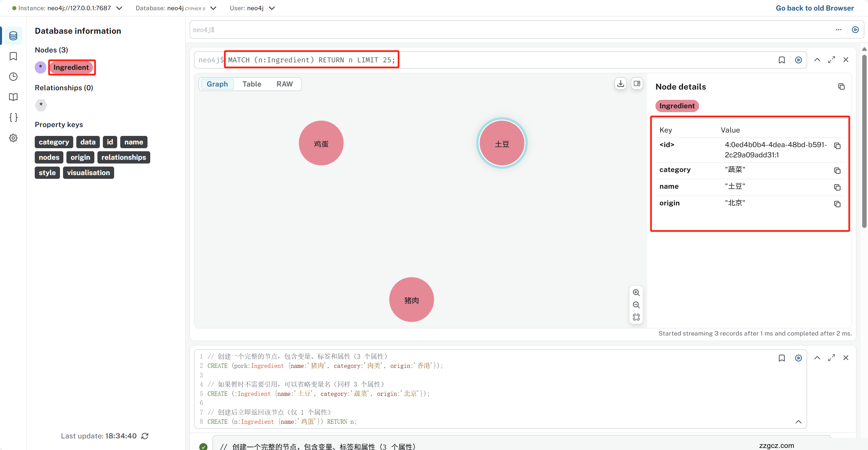Click the fit-to-screen graph icon
The height and width of the screenshot is (450, 868).
636,317
